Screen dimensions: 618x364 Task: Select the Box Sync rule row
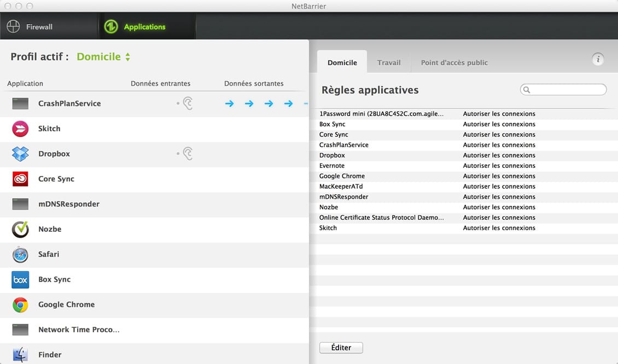click(464, 124)
